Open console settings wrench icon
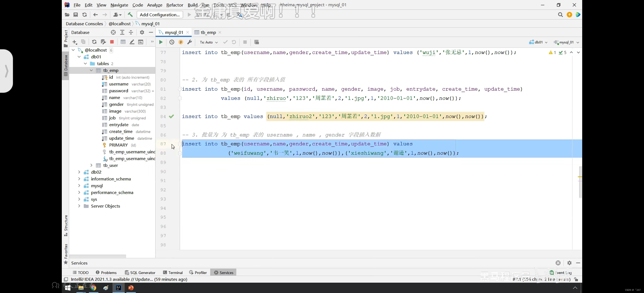The height and width of the screenshot is (293, 644). point(189,42)
